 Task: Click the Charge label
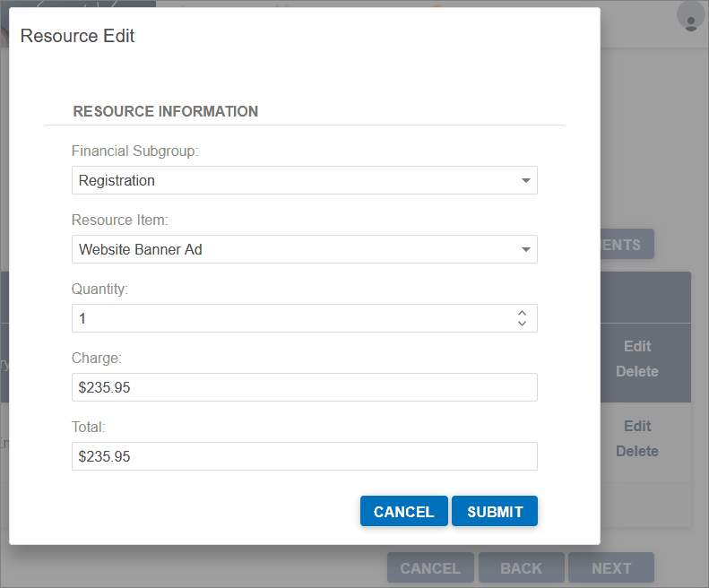[96, 358]
